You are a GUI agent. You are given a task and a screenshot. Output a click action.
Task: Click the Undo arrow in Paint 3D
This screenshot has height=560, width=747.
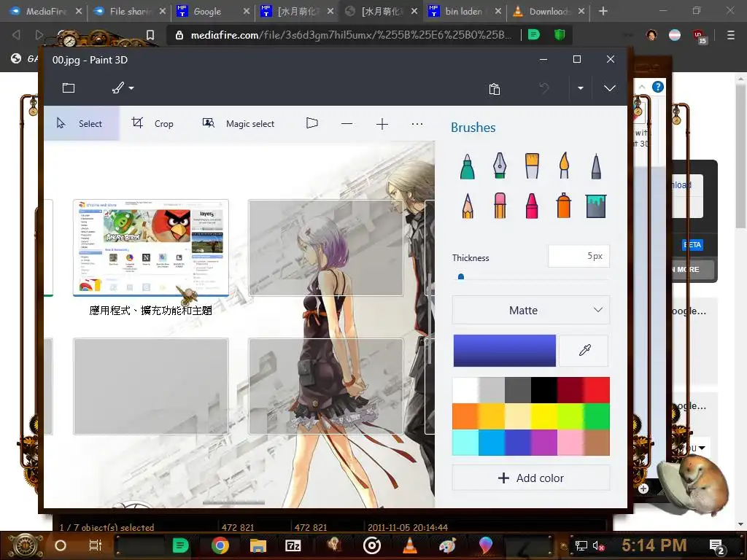543,88
